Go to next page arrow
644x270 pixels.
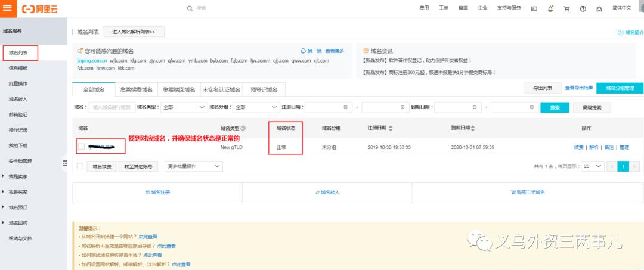[635, 166]
